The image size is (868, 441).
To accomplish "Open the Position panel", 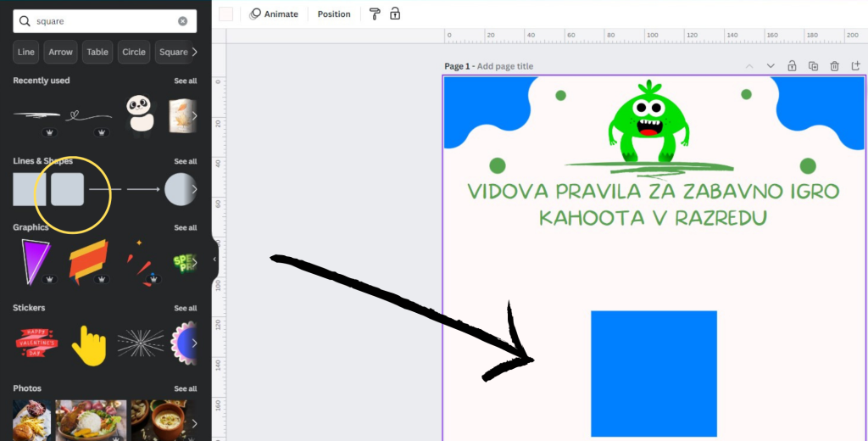I will [334, 14].
